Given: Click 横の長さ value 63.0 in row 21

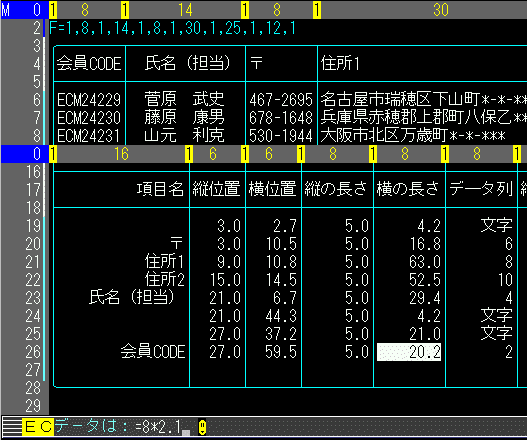Looking at the screenshot, I should tap(425, 262).
